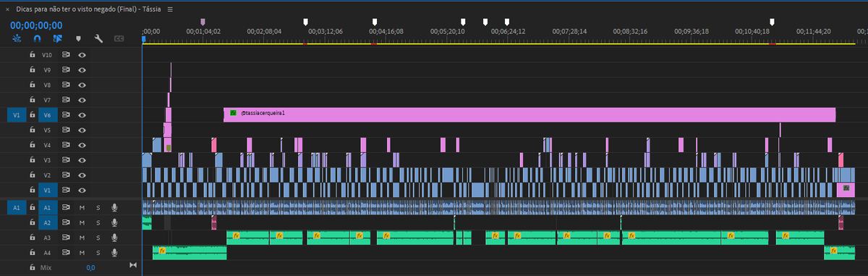The image size is (868, 276).
Task: Toggle track targeting for A2 label
Action: click(48, 222)
